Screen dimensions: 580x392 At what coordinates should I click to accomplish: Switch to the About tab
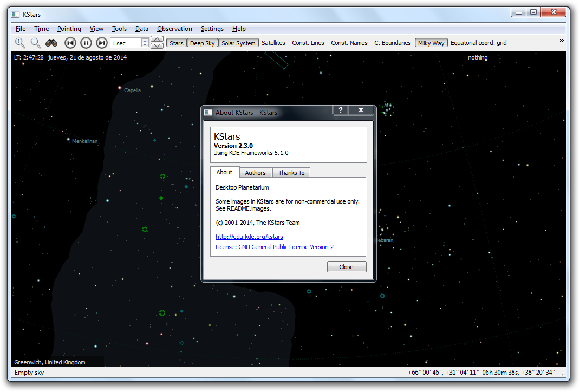tap(225, 172)
